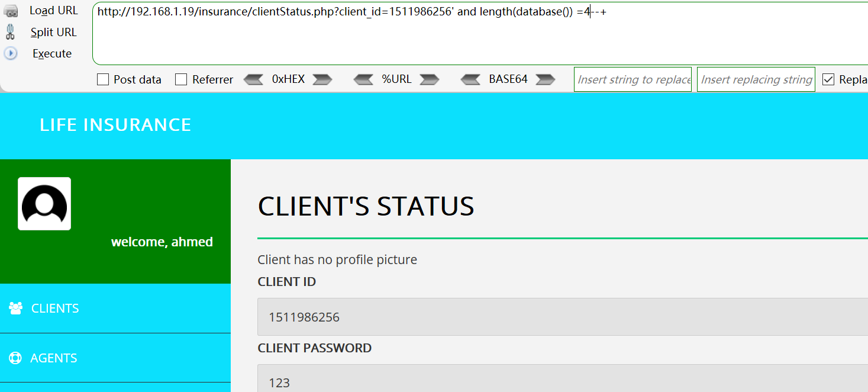
Task: Click the lifebuoy icon next to AGENTS
Action: 15,358
